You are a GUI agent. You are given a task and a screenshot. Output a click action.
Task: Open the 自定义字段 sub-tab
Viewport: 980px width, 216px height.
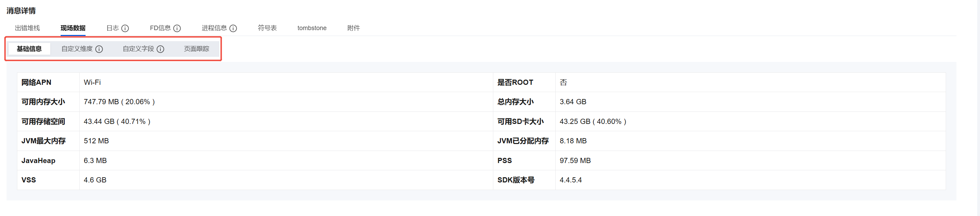click(138, 49)
